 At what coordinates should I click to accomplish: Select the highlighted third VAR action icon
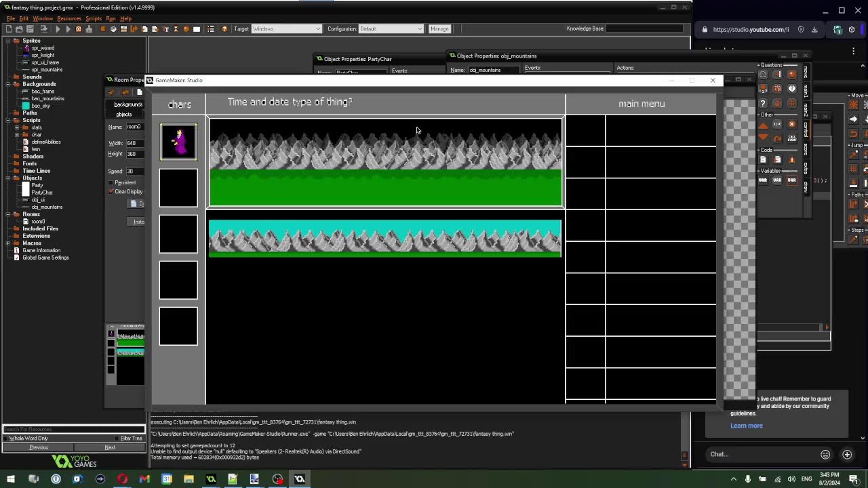tap(791, 180)
